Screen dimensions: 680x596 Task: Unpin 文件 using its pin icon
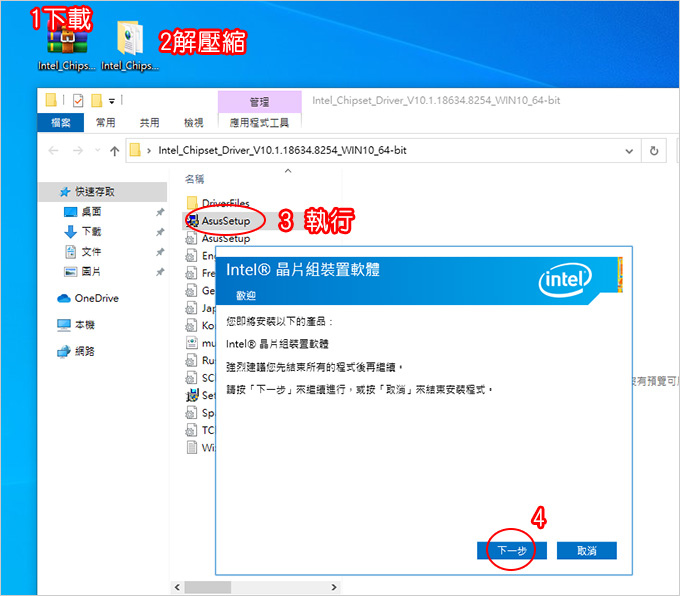pos(160,252)
